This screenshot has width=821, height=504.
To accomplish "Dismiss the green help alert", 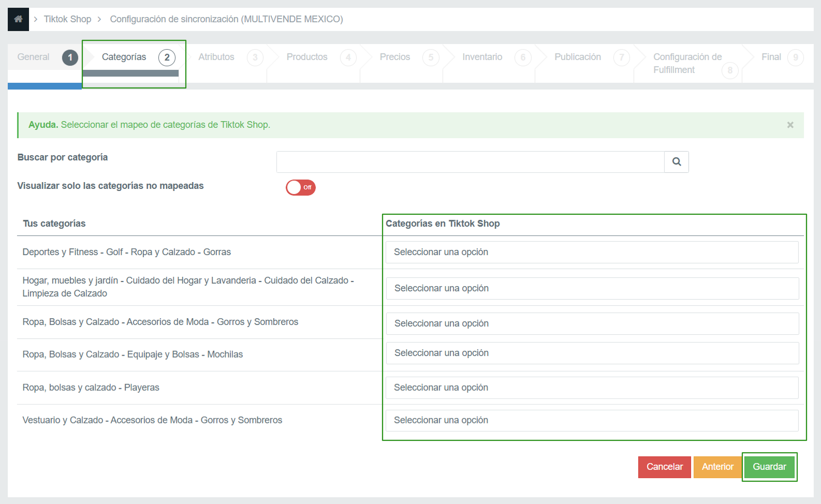I will click(790, 125).
